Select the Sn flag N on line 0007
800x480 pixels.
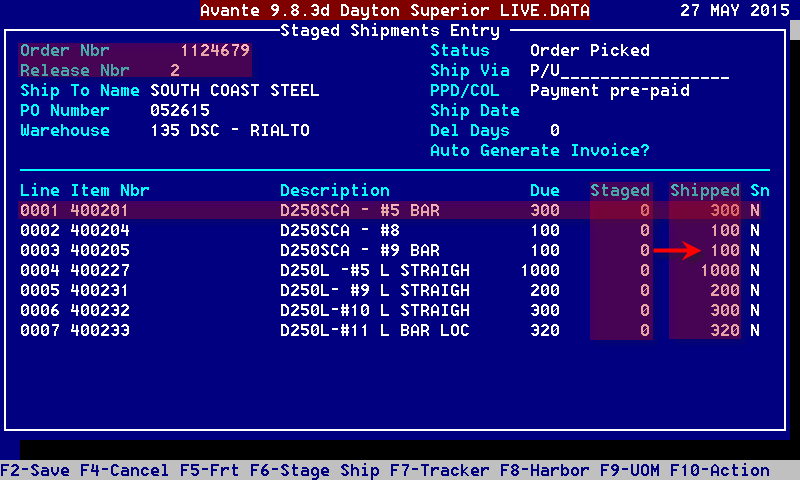click(754, 330)
